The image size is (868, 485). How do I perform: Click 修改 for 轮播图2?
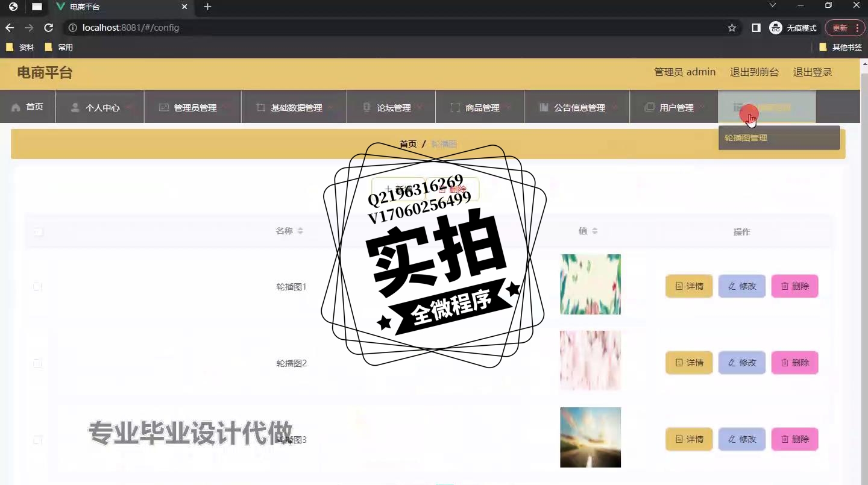coord(742,363)
